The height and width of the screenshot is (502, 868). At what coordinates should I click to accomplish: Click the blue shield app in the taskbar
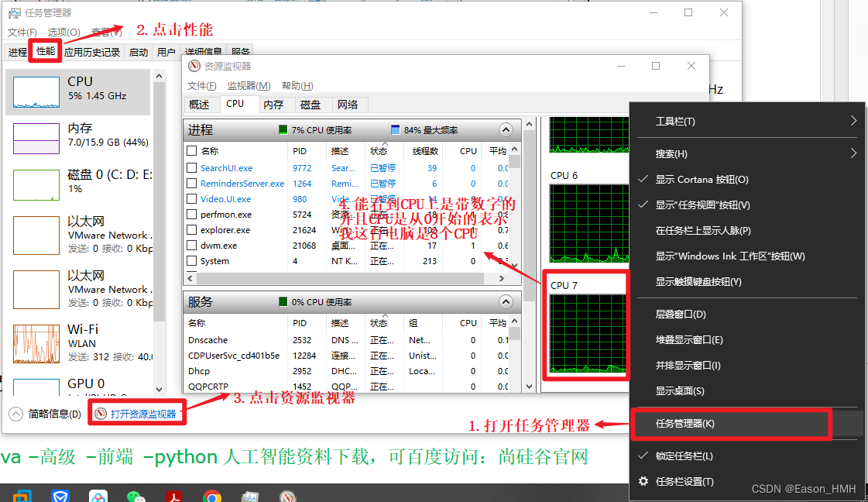tap(60, 497)
